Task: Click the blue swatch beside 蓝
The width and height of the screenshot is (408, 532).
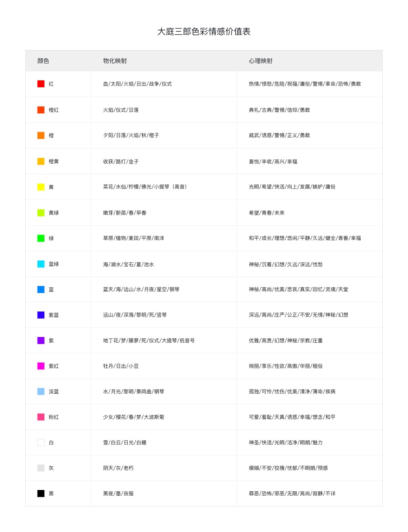Action: pos(41,289)
